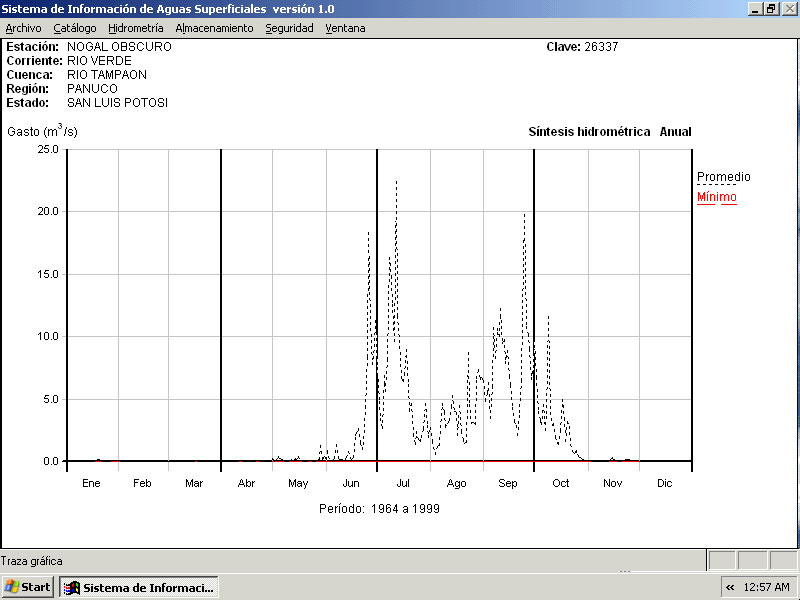Click the taskbar clock showing 12:57 AM
The width and height of the screenshot is (800, 600).
coord(767,587)
